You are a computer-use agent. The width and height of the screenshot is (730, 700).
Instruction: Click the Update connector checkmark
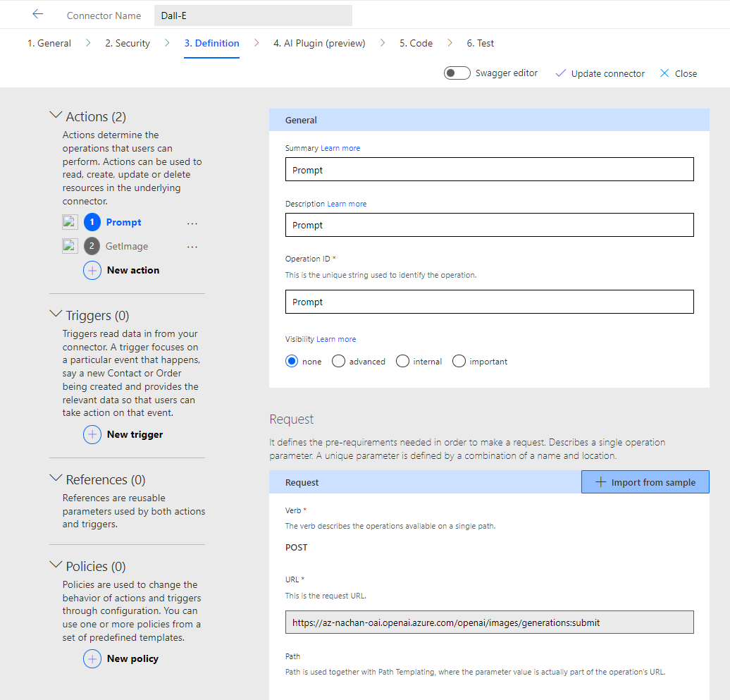click(561, 73)
